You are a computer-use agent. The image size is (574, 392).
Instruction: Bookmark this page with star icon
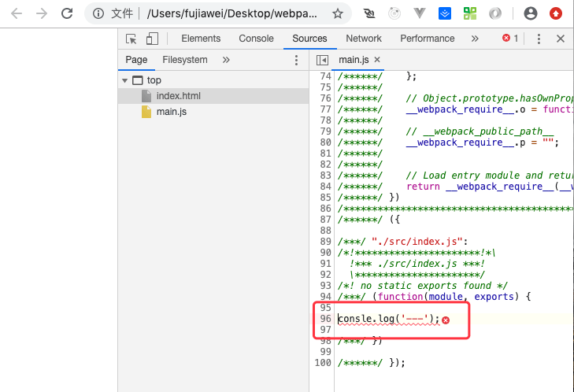click(337, 13)
